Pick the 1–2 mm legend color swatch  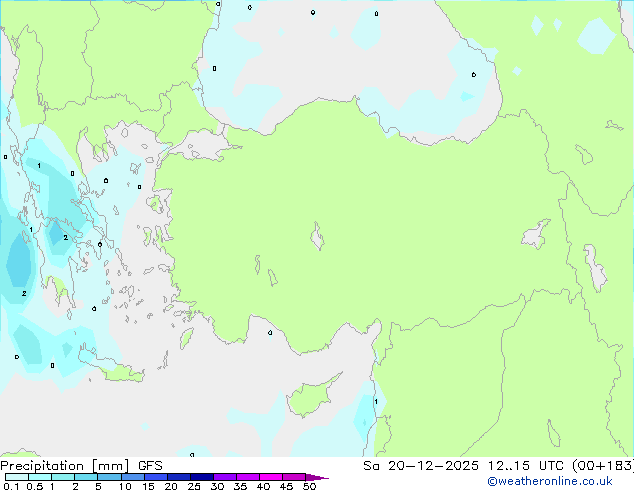tap(63, 477)
